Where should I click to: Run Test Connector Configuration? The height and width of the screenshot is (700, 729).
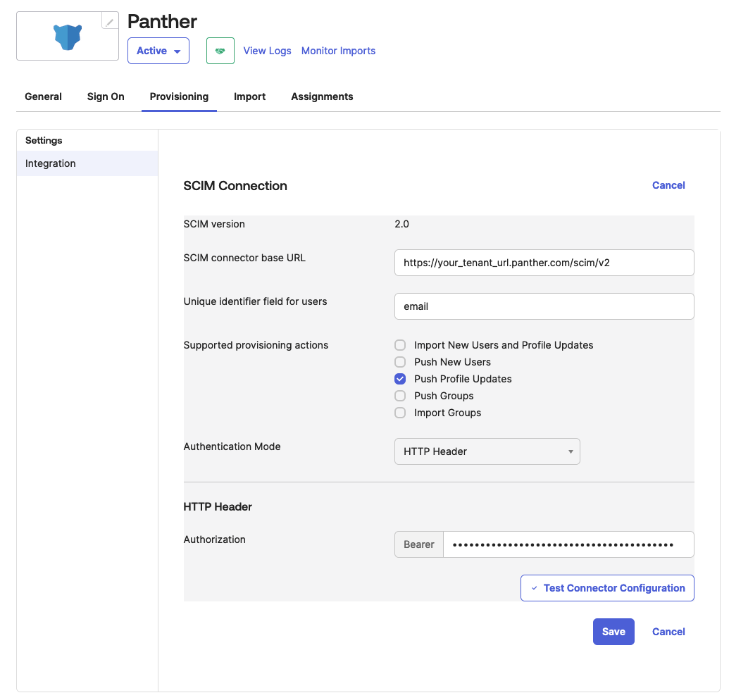[x=607, y=587]
